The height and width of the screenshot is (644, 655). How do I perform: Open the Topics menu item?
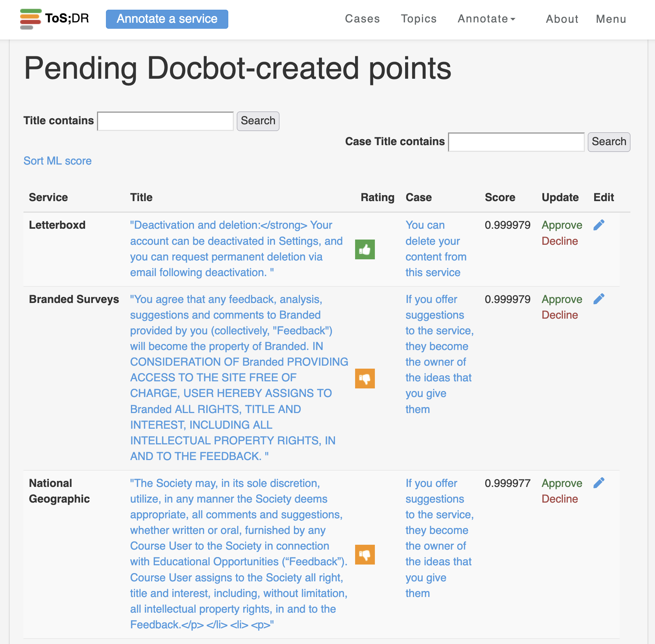pos(419,19)
